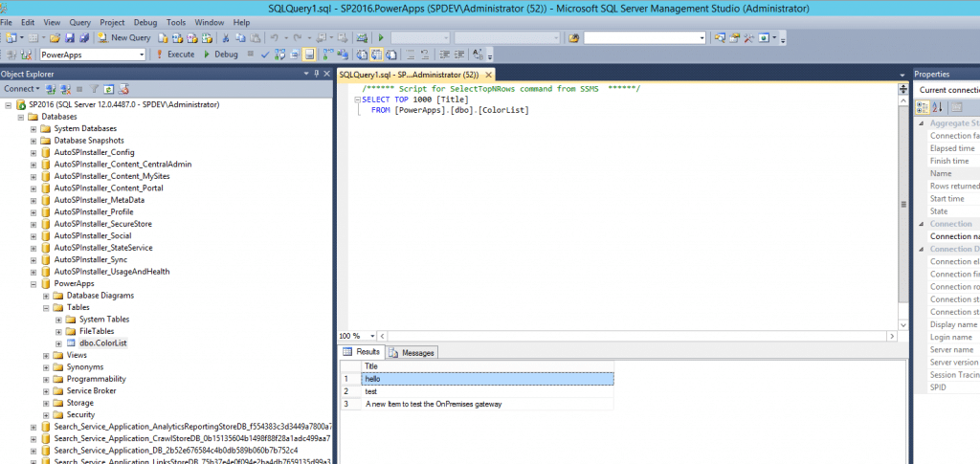
Task: Click the Refresh icon in Object Explorer
Action: (x=109, y=89)
